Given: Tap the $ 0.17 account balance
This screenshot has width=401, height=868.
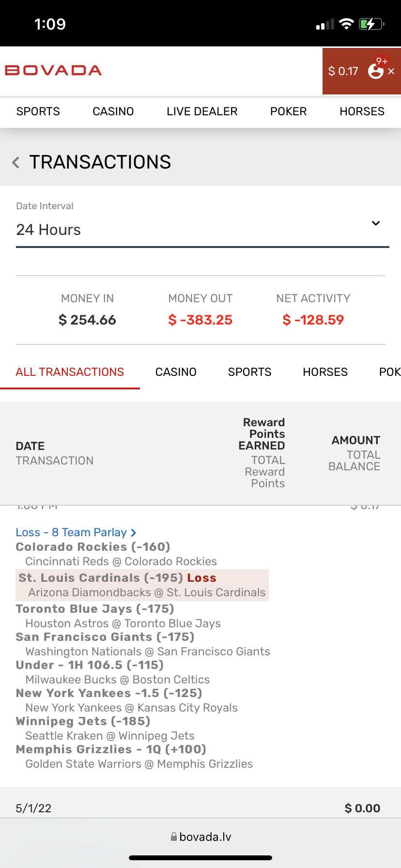Looking at the screenshot, I should coord(343,72).
